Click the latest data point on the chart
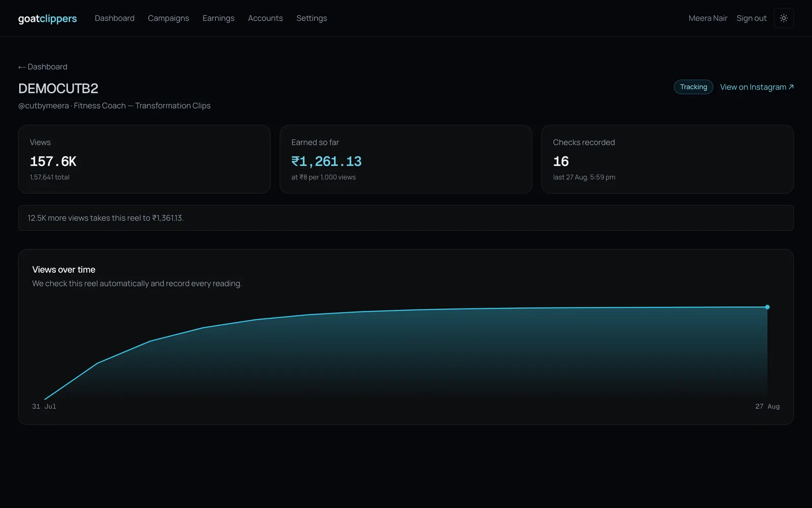Screen dimensions: 812x508 pos(767,307)
